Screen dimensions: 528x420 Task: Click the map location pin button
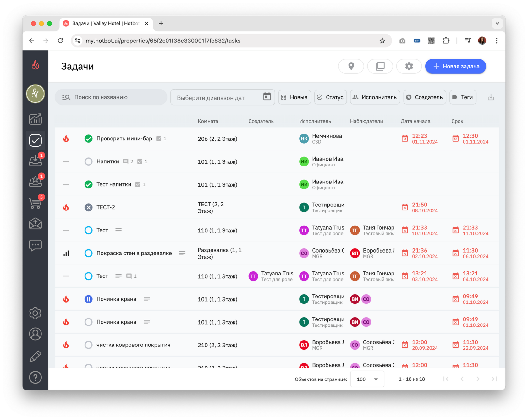point(351,66)
